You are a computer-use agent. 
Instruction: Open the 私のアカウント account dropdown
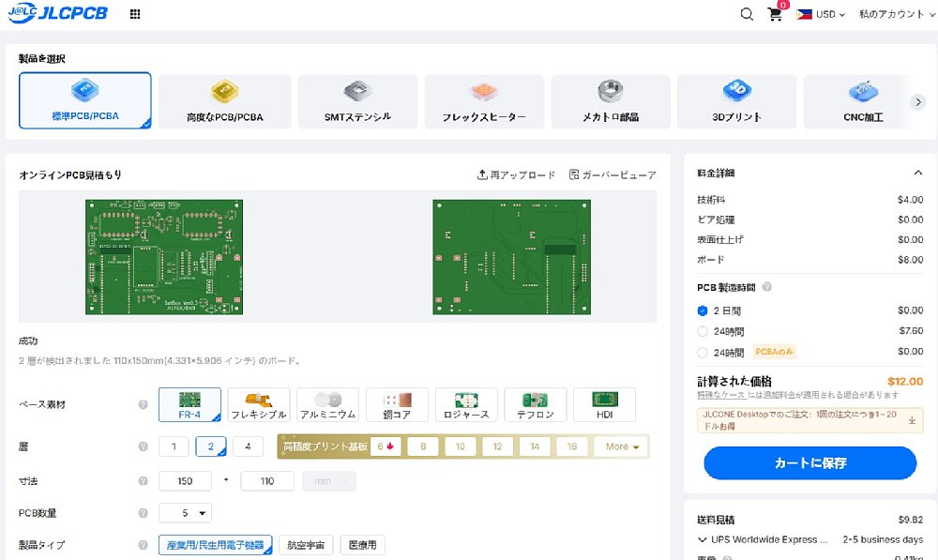897,14
